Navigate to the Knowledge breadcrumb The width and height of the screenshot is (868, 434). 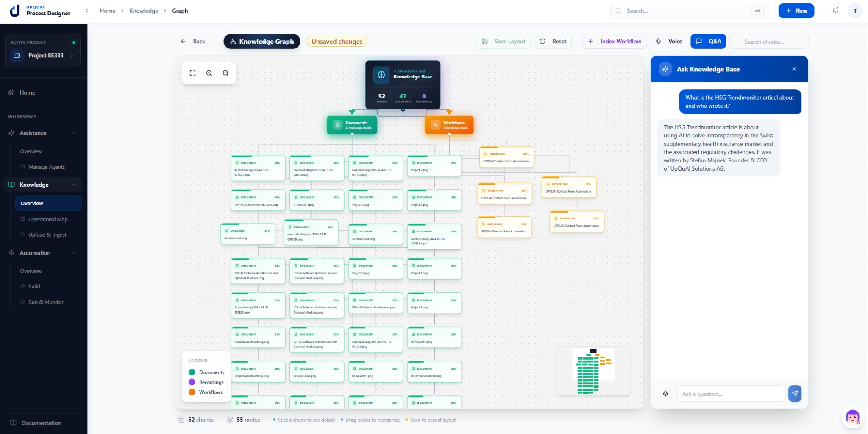[144, 11]
